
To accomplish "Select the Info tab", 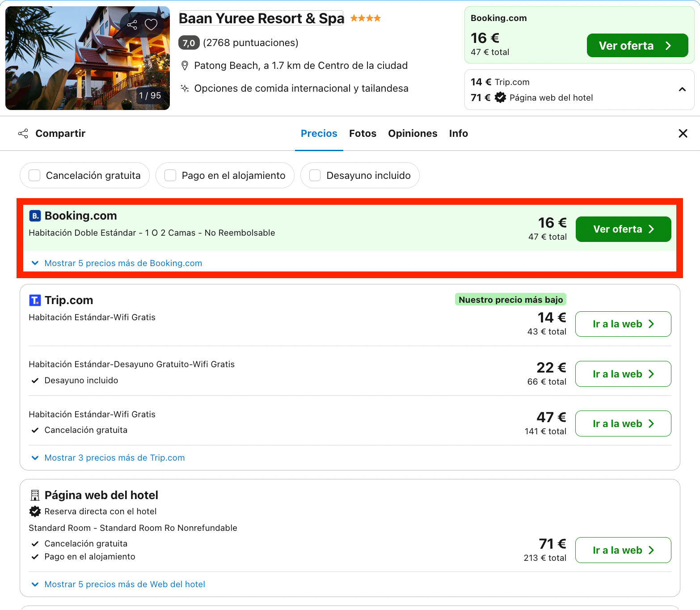I will [x=459, y=133].
